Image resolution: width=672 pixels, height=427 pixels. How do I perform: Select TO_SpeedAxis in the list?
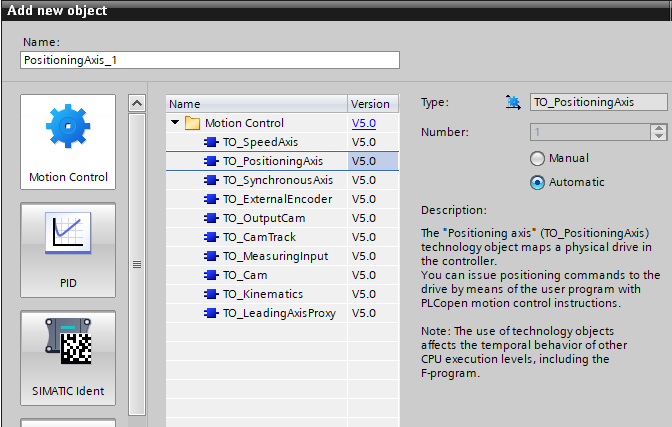click(x=260, y=142)
